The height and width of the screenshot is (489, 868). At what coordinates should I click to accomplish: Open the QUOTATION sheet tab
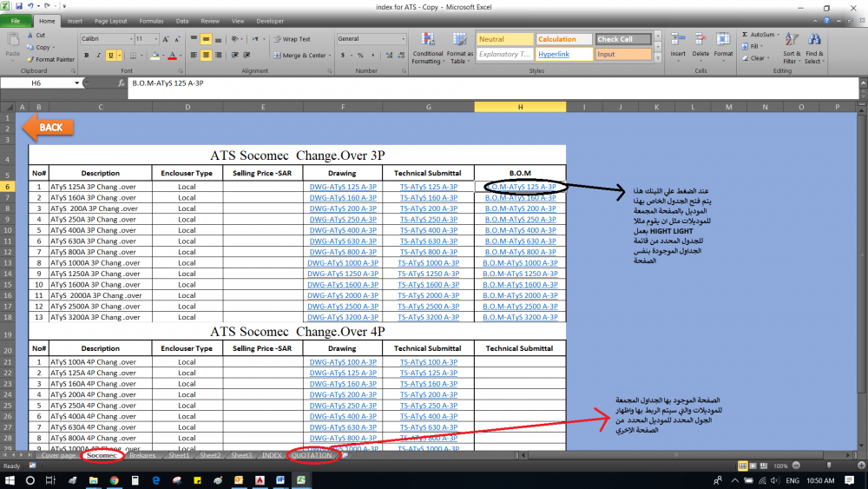click(312, 455)
